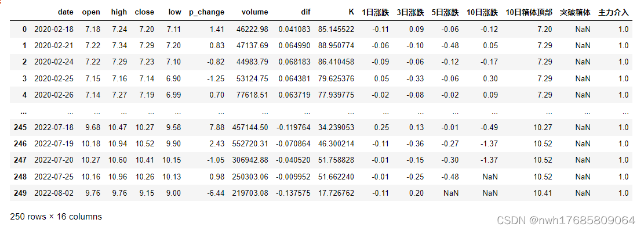Click K value 86.410458
644x230 pixels.
point(336,62)
